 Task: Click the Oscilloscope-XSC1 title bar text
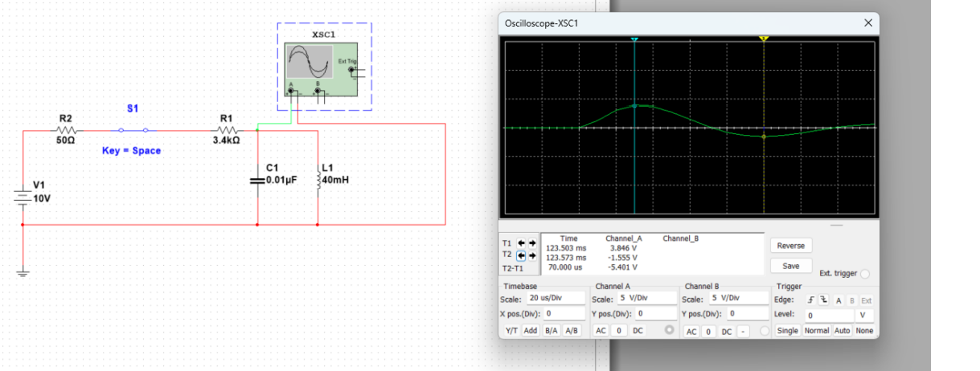pos(541,23)
